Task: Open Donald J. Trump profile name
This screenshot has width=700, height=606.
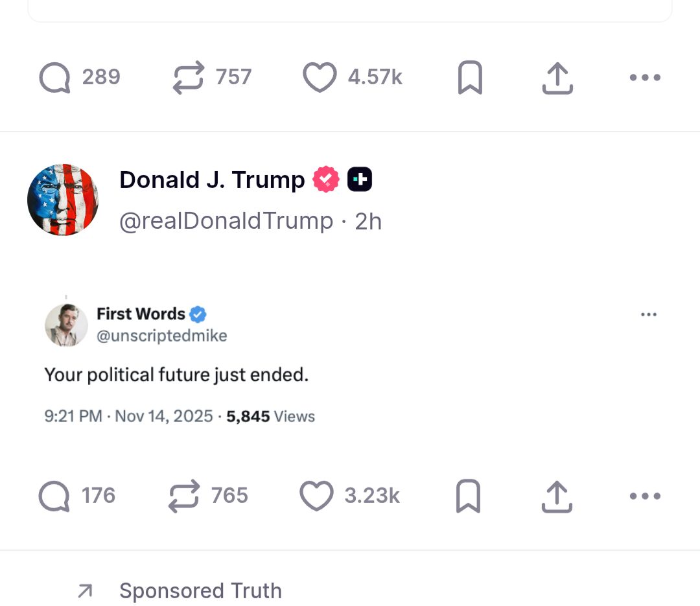Action: 212,180
